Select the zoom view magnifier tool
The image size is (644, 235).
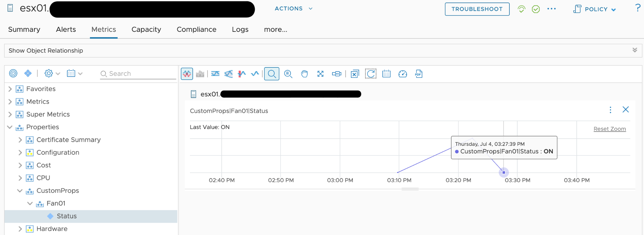tap(272, 74)
